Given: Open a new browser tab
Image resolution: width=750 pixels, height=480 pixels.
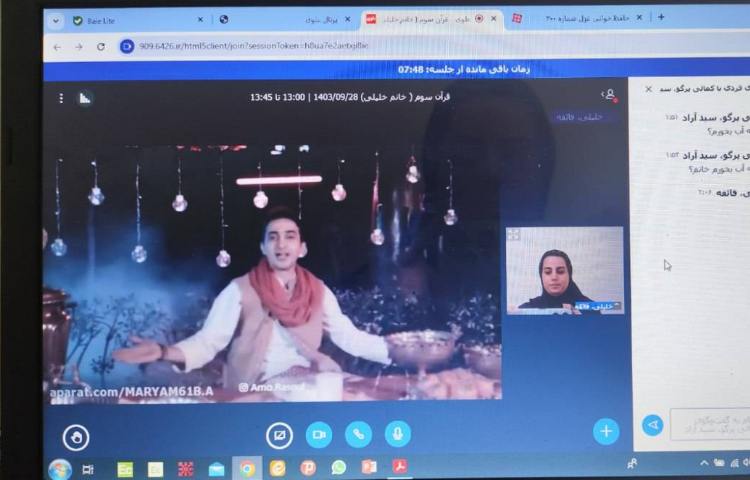Looking at the screenshot, I should [661, 17].
